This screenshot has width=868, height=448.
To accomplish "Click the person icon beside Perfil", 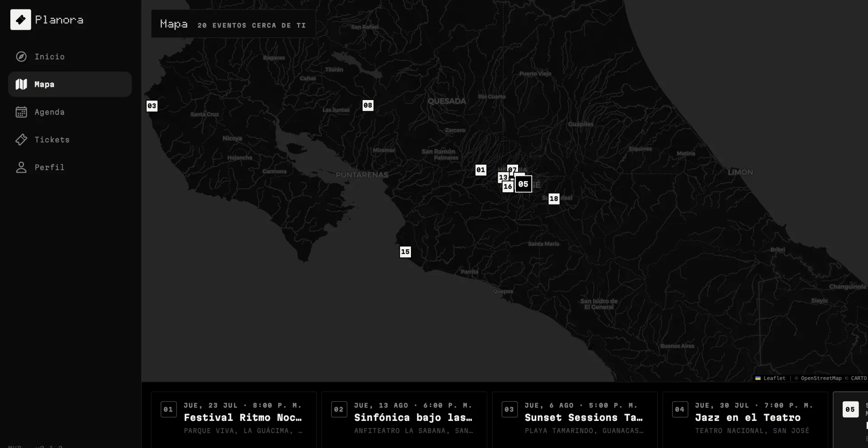I will click(21, 167).
